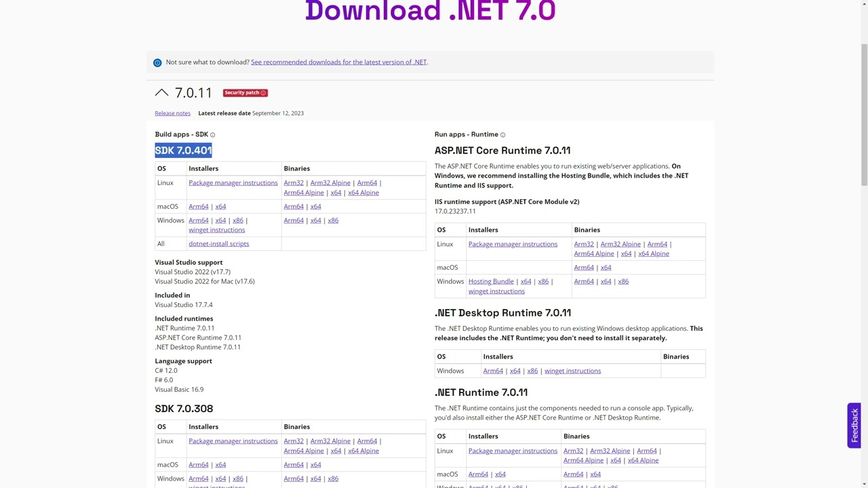Open SDK 7.0.401 Linux Package manager instructions
Viewport: 868px width, 488px height.
pos(233,183)
